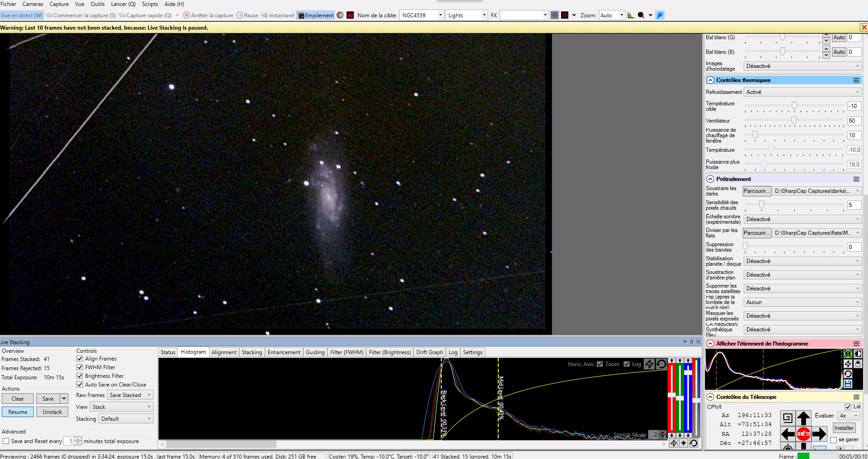Click the Resume button
The width and height of the screenshot is (868, 459).
pyautogui.click(x=18, y=412)
